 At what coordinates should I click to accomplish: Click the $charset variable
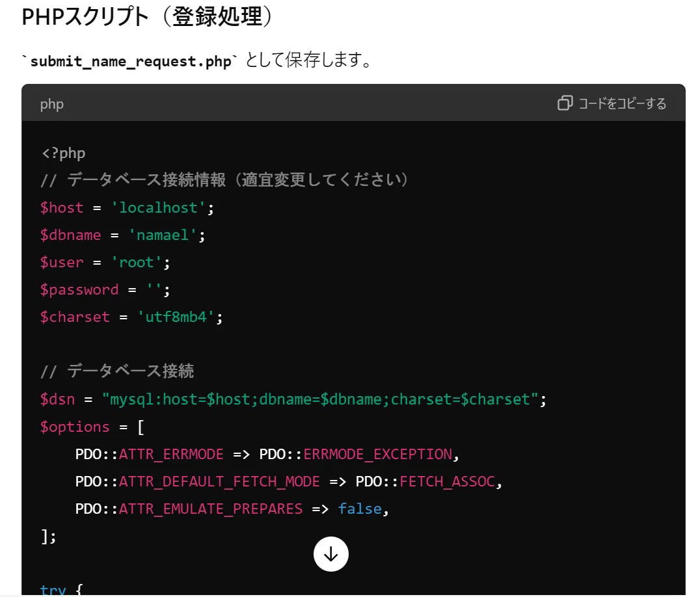point(75,317)
